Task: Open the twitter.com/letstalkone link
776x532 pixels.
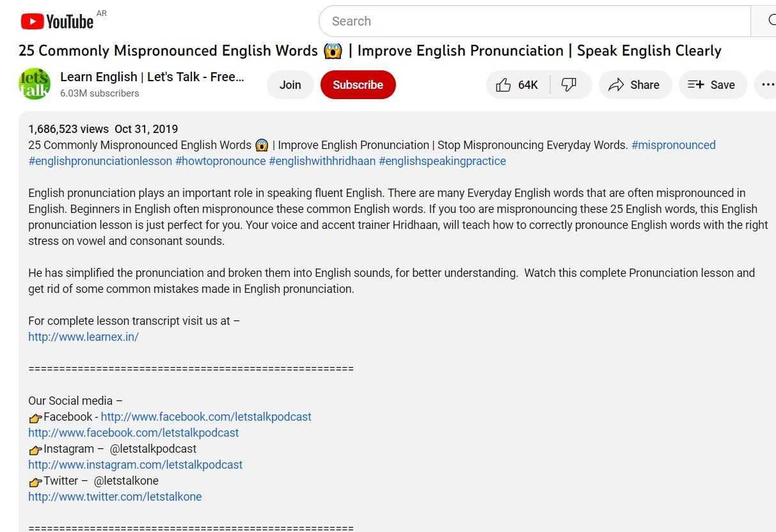Action: [115, 497]
